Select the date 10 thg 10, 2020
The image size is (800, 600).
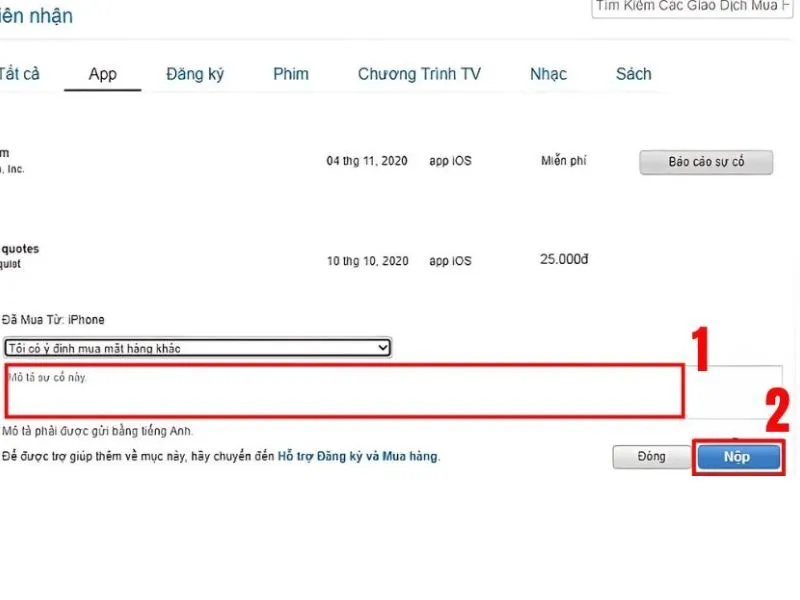[x=367, y=261]
